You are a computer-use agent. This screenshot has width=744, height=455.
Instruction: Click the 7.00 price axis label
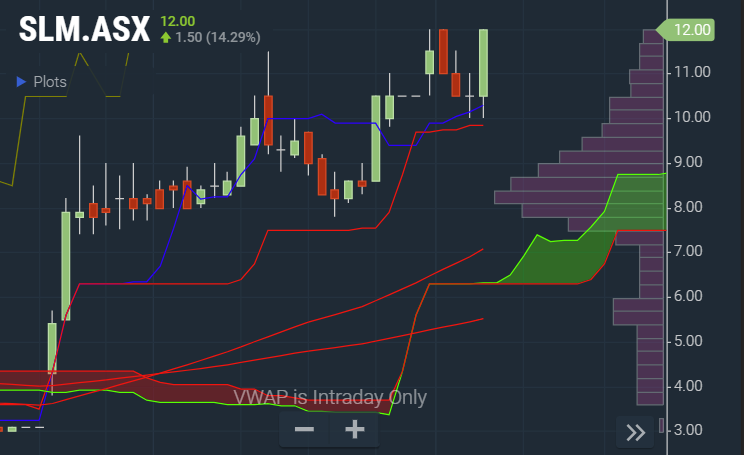pos(688,251)
